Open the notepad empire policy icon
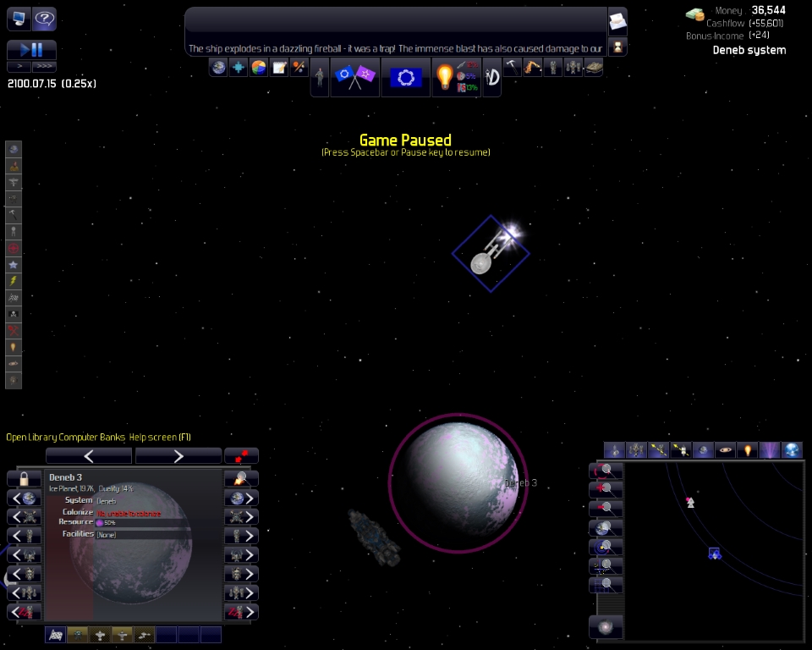Viewport: 812px width, 650px height. (x=279, y=68)
